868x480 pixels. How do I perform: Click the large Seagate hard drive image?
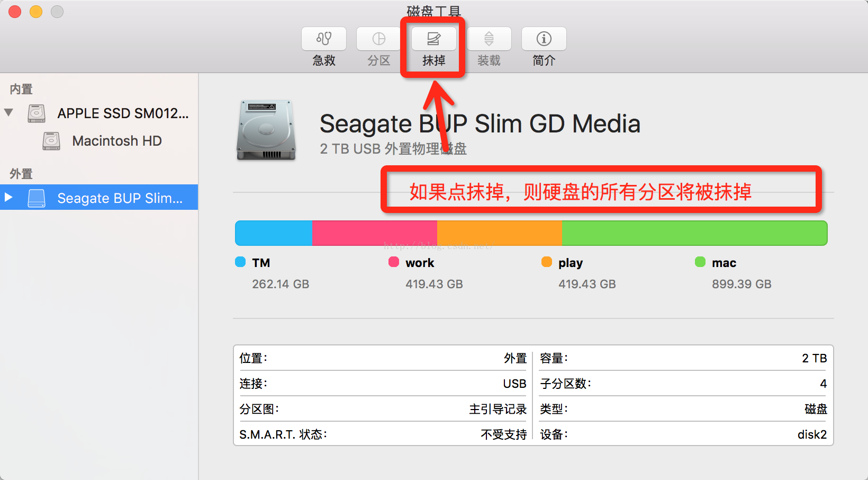coord(266,130)
